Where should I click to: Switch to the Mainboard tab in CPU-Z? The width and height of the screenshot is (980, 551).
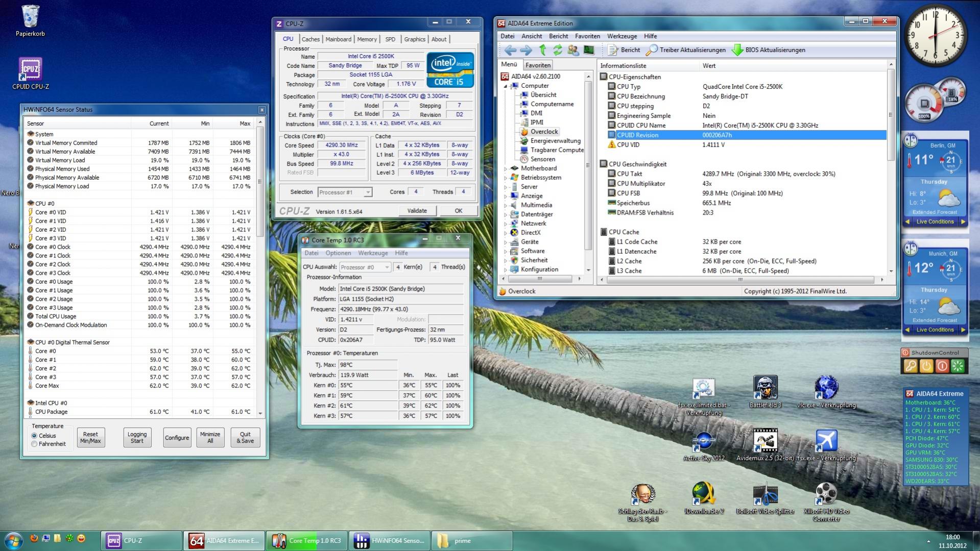click(x=338, y=39)
